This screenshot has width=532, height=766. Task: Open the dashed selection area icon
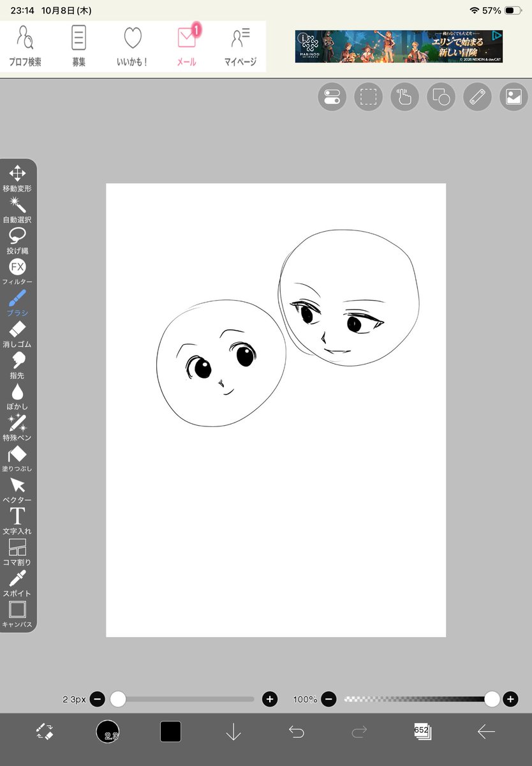click(x=368, y=97)
